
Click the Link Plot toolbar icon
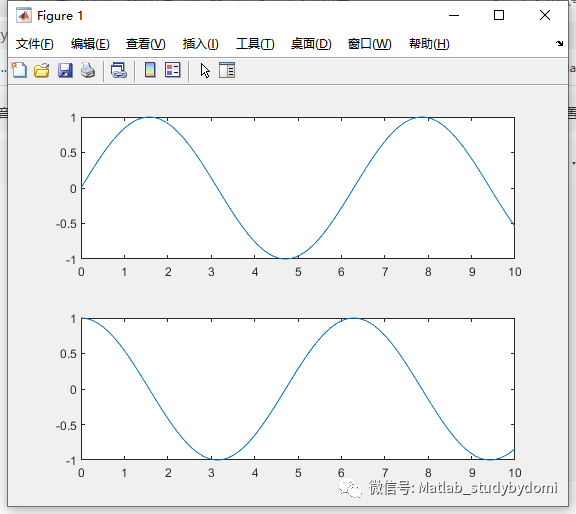point(119,70)
